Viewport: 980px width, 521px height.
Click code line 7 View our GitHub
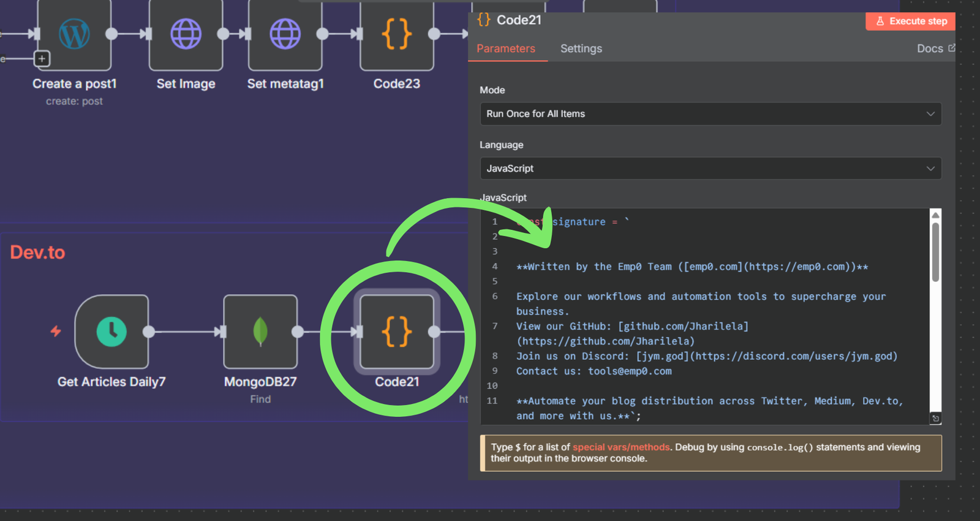point(632,333)
